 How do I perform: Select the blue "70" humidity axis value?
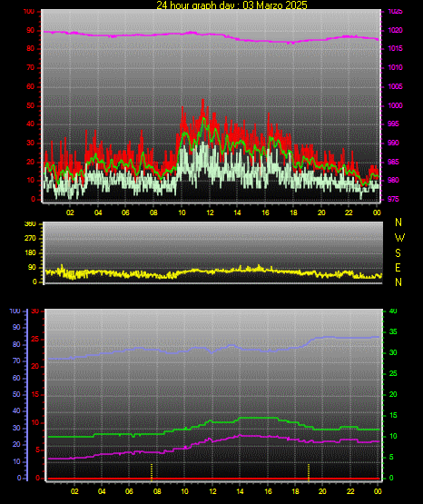click(16, 361)
